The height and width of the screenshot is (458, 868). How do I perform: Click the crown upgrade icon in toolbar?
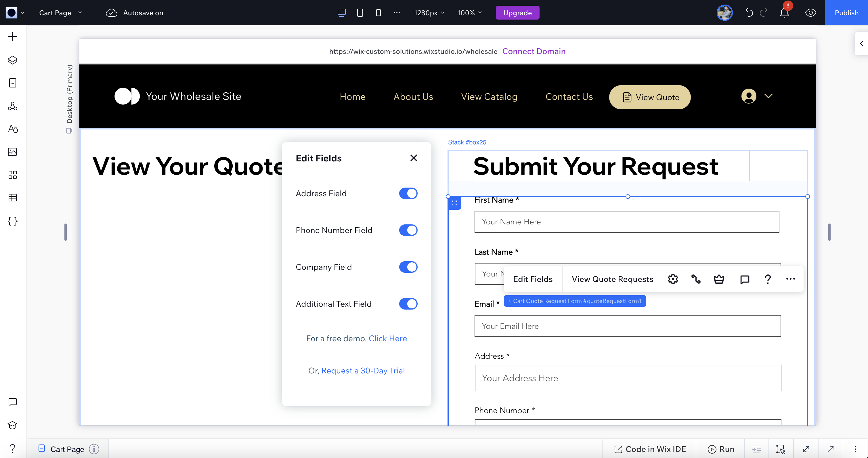point(719,279)
